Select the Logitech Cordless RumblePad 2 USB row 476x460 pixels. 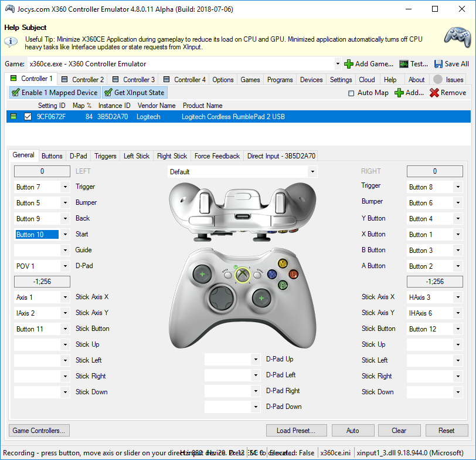click(239, 117)
